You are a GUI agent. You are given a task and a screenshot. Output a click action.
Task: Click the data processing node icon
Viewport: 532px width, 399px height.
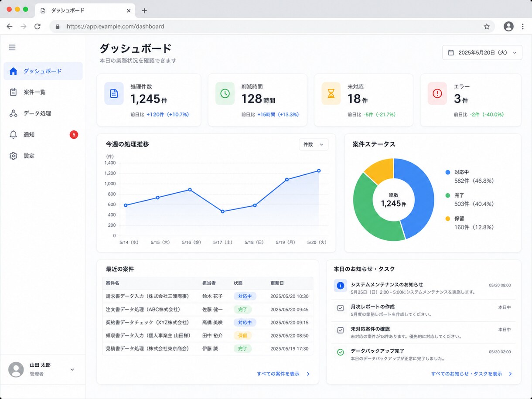[13, 113]
